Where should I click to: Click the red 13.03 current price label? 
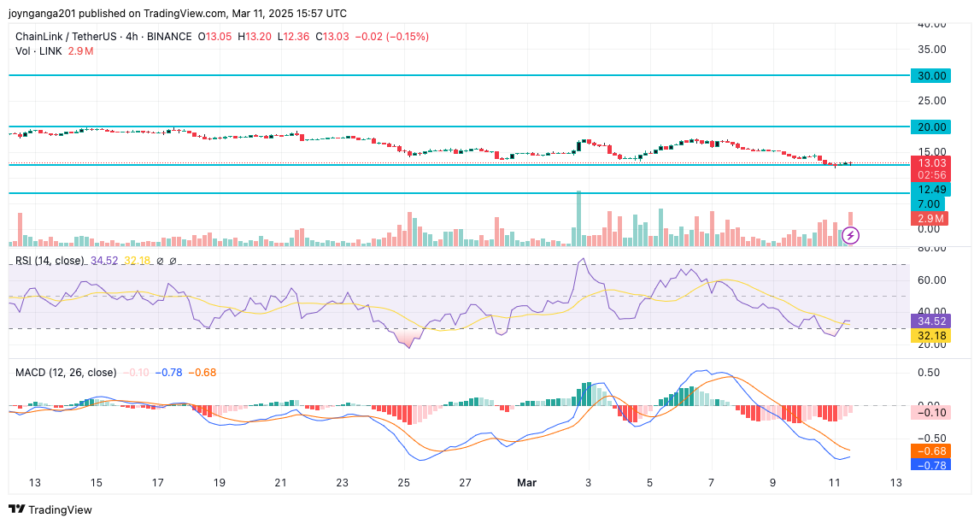[x=930, y=162]
